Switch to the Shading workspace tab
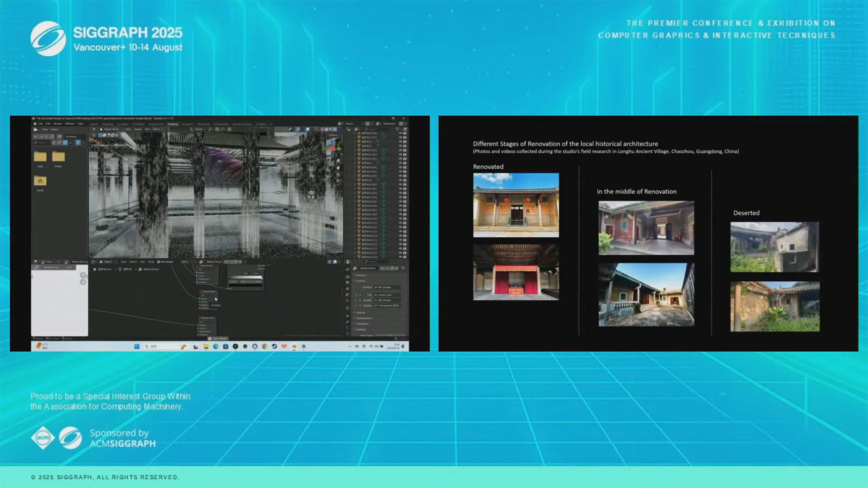 (173, 124)
